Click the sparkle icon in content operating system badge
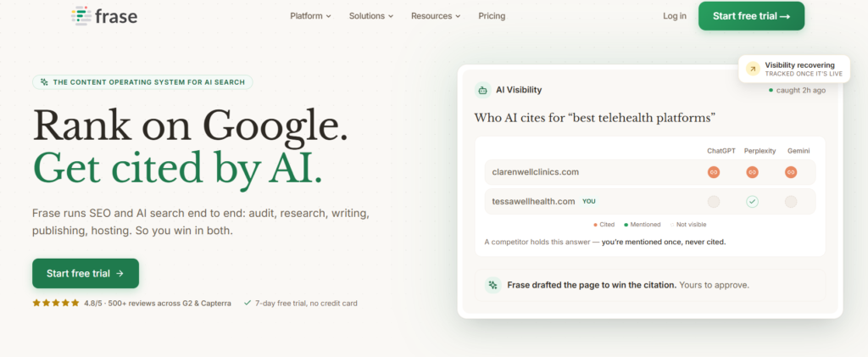 44,82
